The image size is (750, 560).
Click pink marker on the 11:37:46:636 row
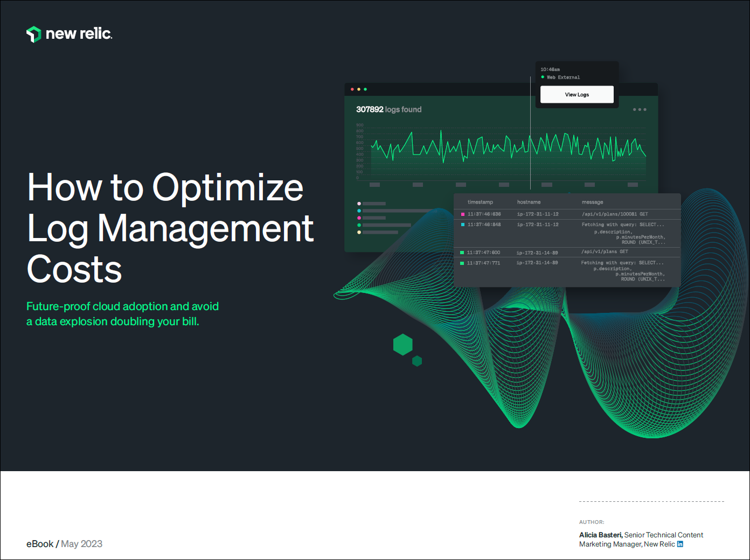coord(463,214)
